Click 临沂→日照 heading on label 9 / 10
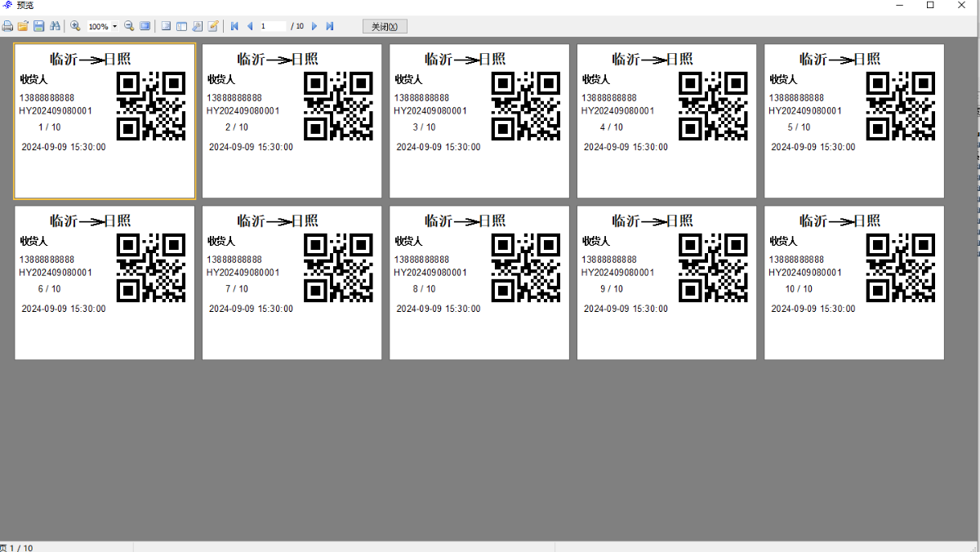This screenshot has width=980, height=552. pos(653,220)
